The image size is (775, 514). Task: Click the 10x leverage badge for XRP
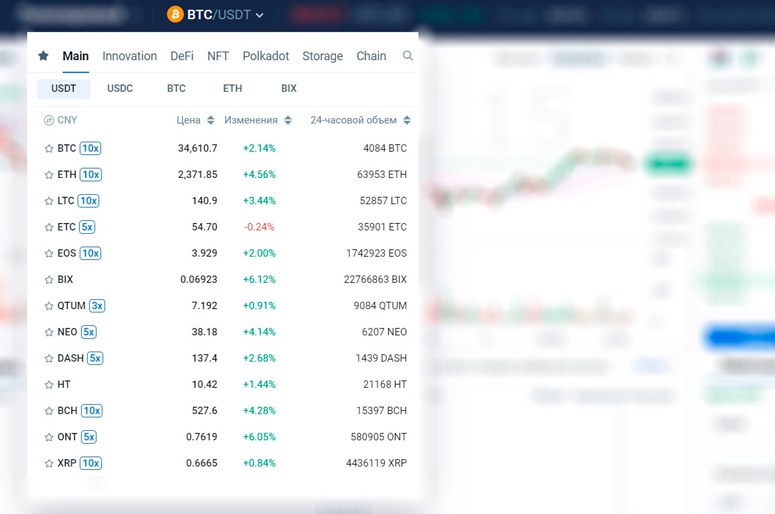(90, 463)
